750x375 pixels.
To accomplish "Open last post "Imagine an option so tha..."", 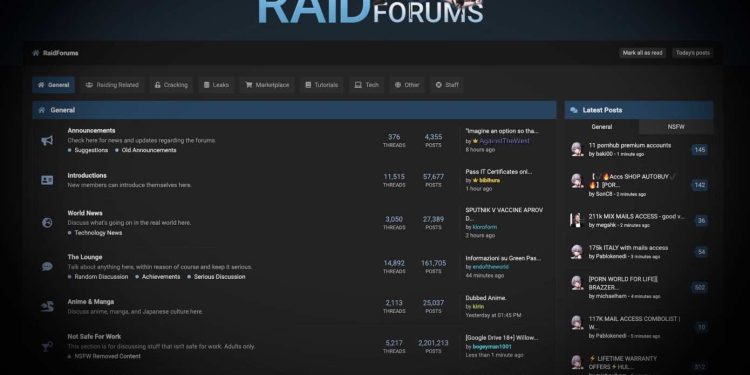I will [x=502, y=131].
